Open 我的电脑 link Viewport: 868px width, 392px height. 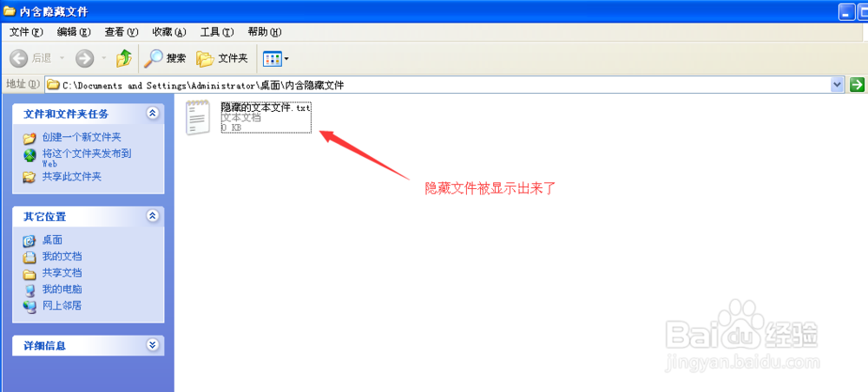pos(62,289)
